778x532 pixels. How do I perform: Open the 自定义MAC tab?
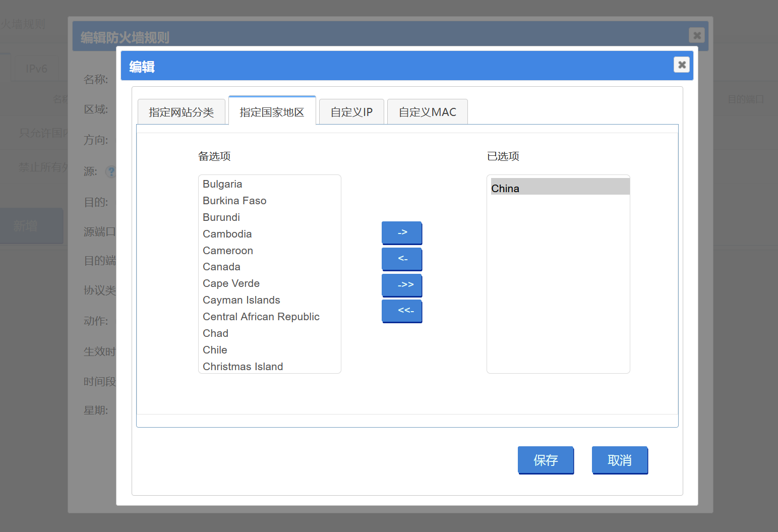pyautogui.click(x=427, y=112)
